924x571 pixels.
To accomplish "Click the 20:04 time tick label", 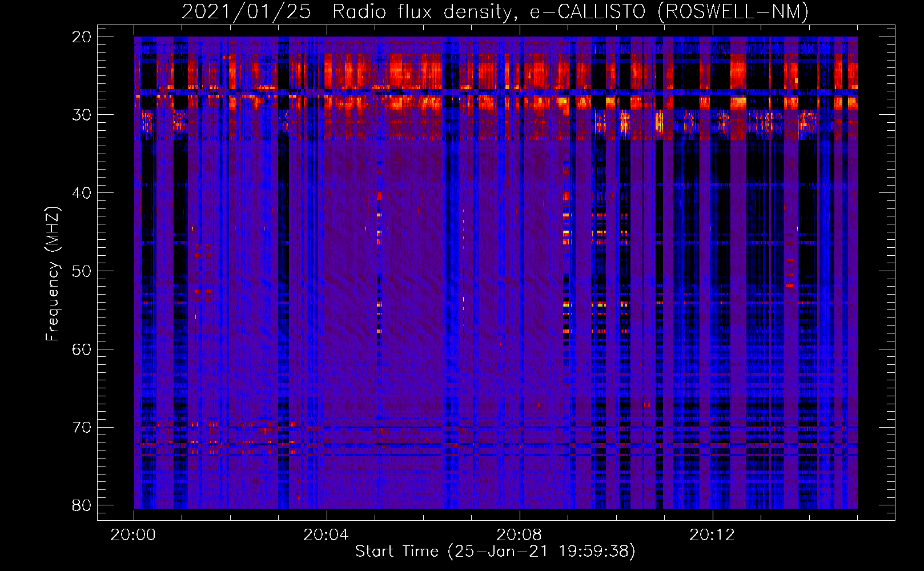I will point(326,535).
